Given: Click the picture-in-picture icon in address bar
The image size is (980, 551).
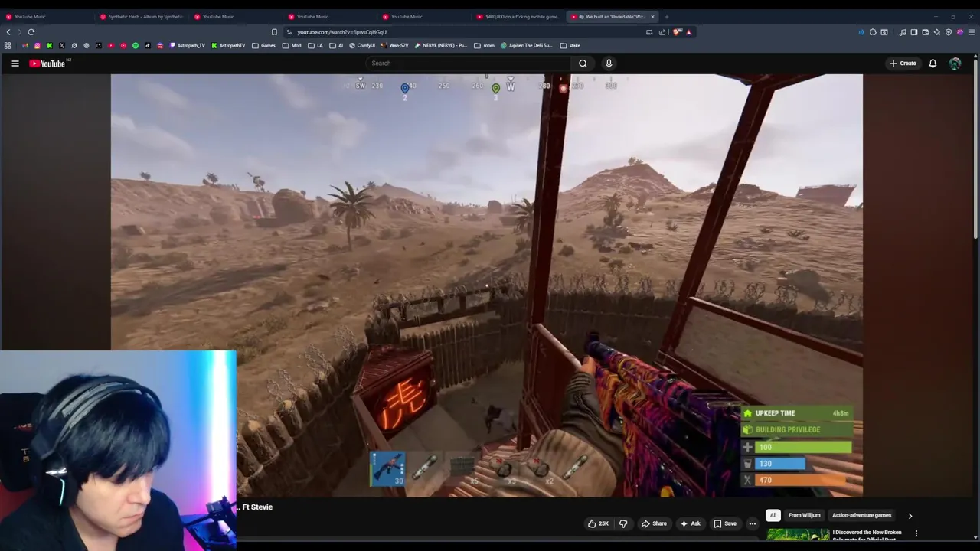Looking at the screenshot, I should pyautogui.click(x=649, y=32).
